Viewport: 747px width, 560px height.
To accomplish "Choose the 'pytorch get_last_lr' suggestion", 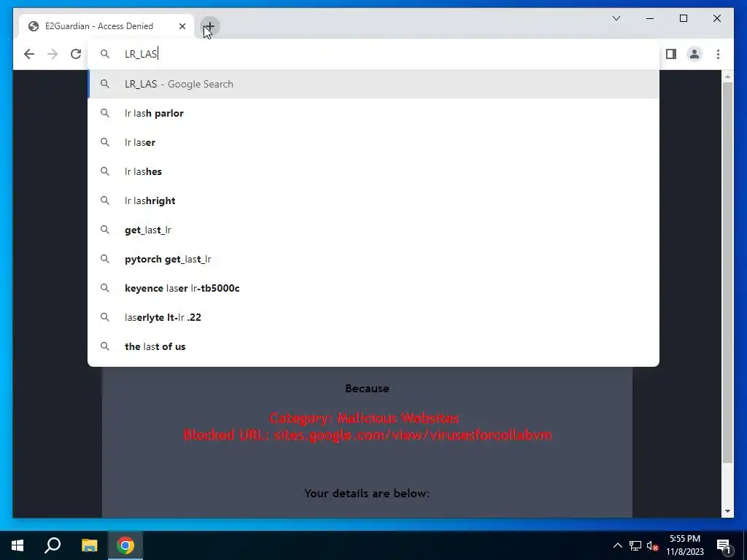I will [373, 259].
